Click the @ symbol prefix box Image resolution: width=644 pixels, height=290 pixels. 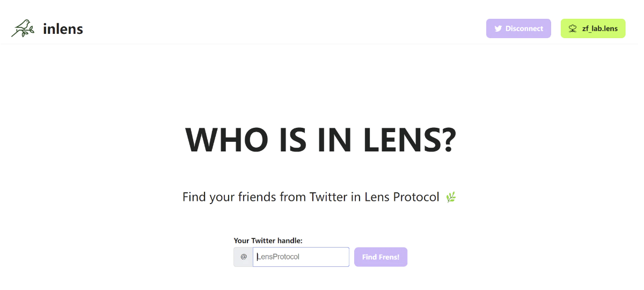coord(244,257)
